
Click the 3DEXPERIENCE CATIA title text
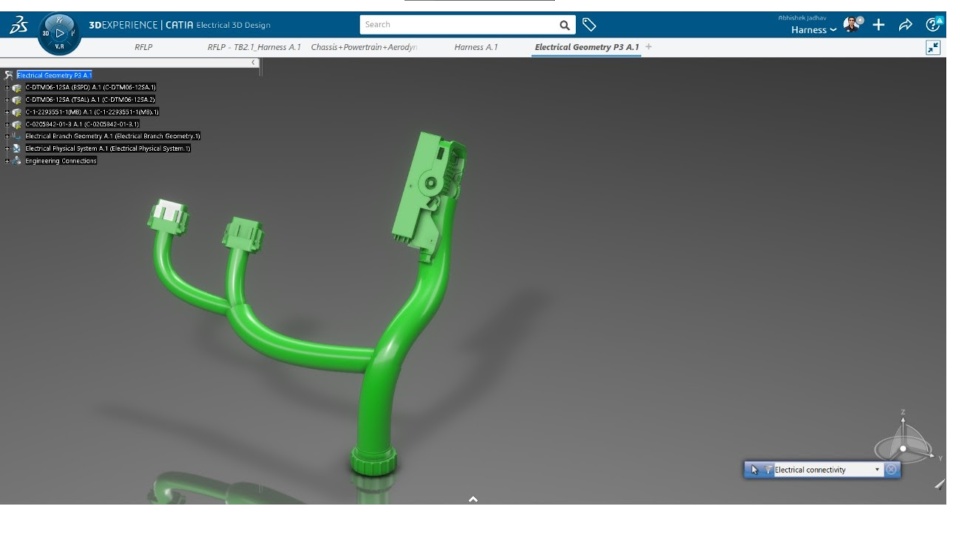141,25
